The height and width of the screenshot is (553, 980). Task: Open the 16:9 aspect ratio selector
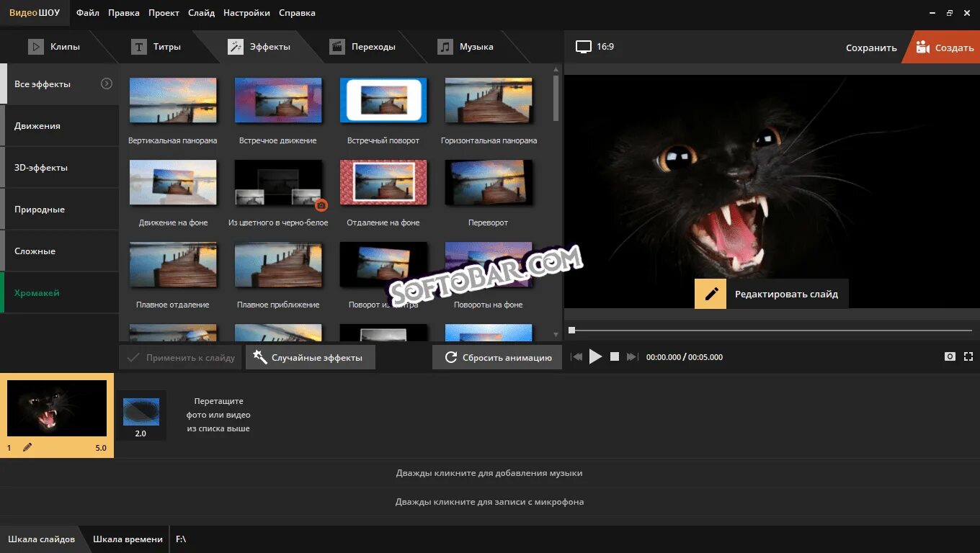pos(595,47)
